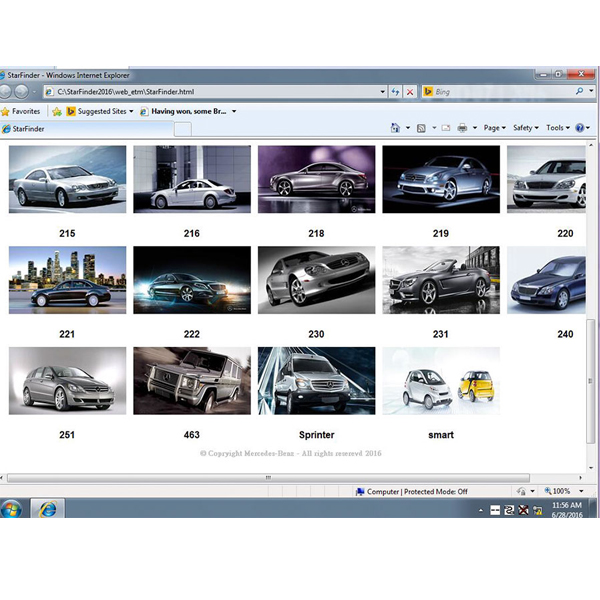Open the Tools menu

558,128
